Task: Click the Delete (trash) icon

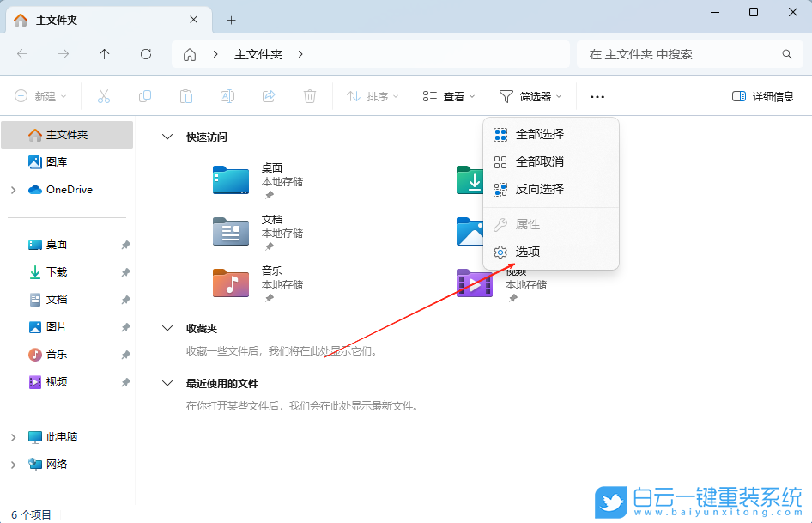Action: [x=310, y=96]
